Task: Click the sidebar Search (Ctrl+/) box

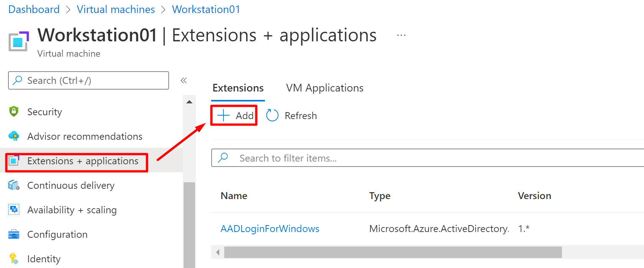Action: tap(89, 80)
